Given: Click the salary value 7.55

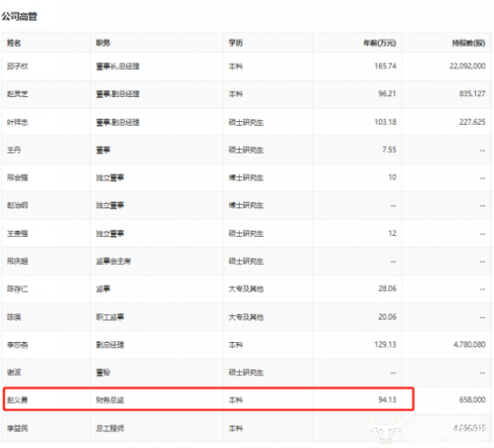Looking at the screenshot, I should click(x=389, y=150).
